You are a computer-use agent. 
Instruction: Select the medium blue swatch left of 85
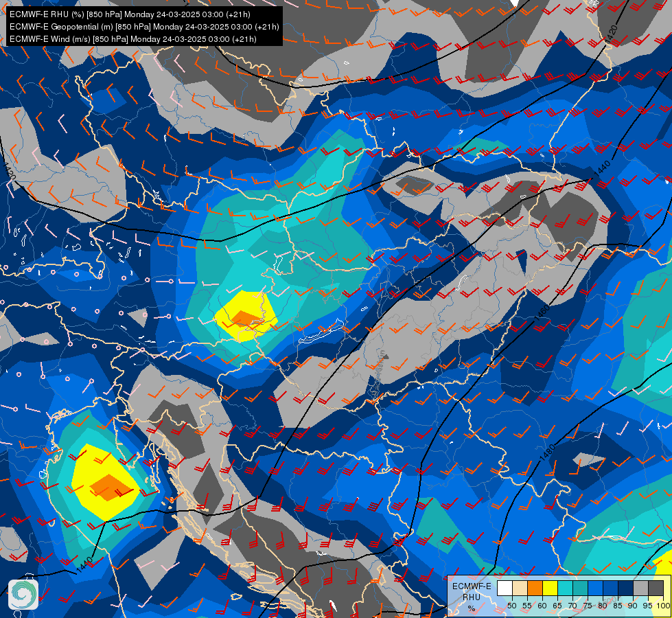pos(610,588)
